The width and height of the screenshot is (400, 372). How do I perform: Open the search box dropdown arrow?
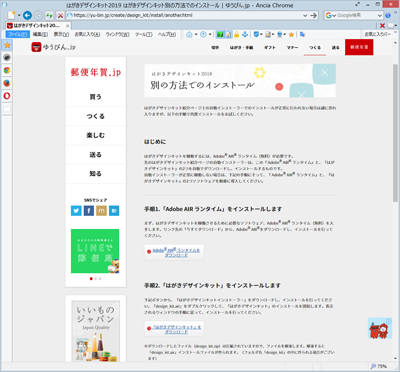[380, 15]
